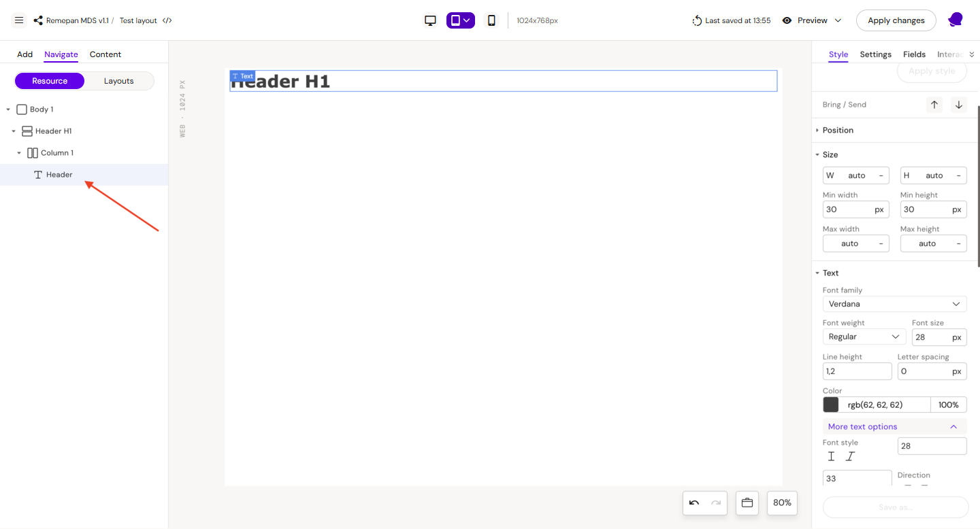This screenshot has width=980, height=529.
Task: Open the hamburger main menu
Action: coord(19,20)
